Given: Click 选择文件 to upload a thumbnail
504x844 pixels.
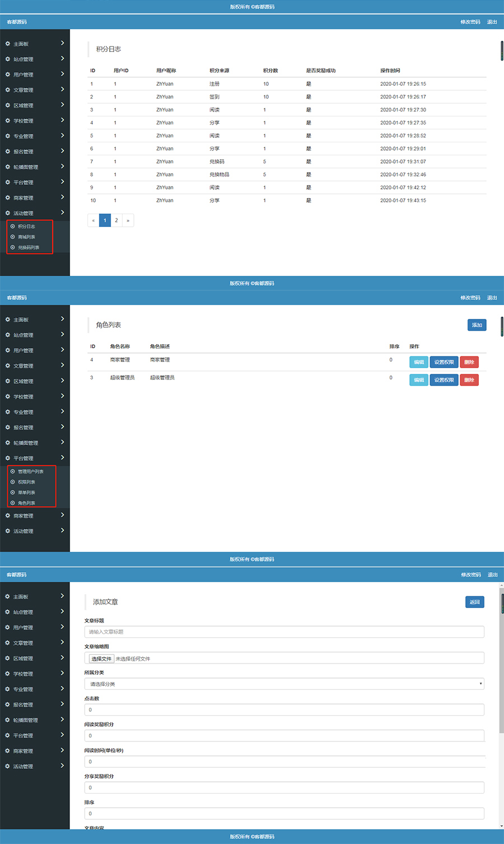Looking at the screenshot, I should pyautogui.click(x=101, y=658).
